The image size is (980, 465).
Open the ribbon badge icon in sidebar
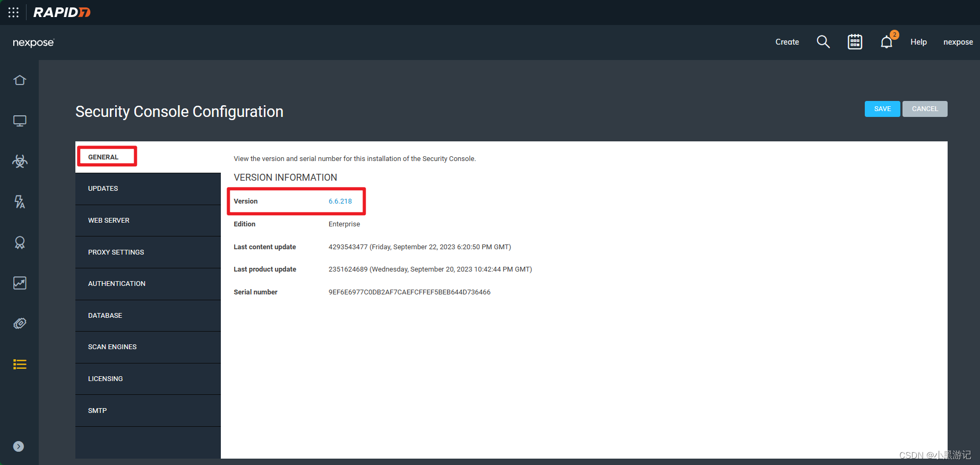[x=20, y=242]
